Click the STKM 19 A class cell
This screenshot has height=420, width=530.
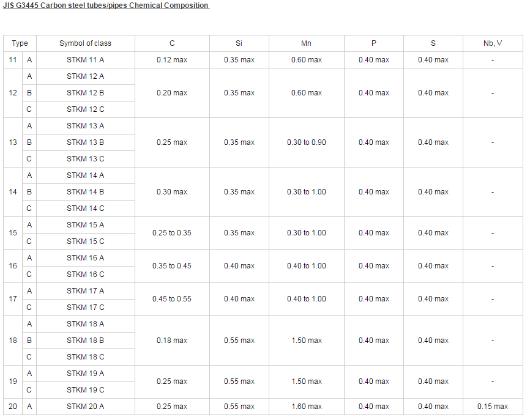point(85,374)
